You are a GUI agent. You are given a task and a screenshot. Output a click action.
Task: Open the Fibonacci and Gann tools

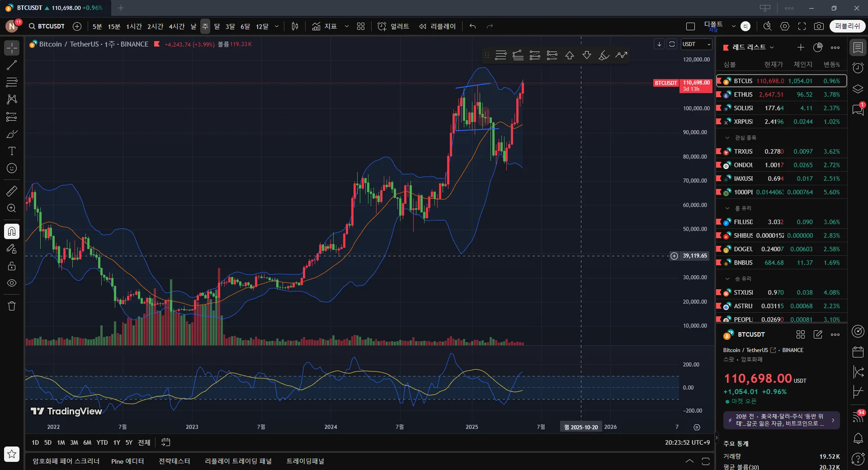(12, 82)
